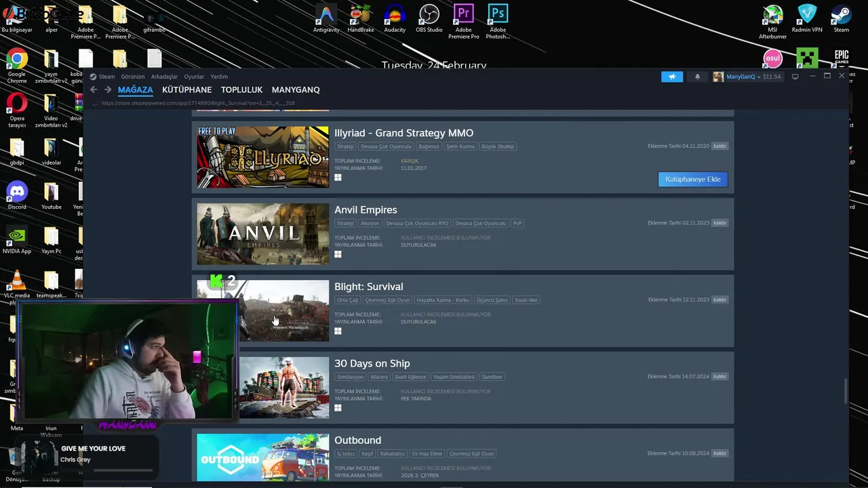Open the Oyunlar menu
Viewport: 868px width, 488px height.
tap(194, 77)
